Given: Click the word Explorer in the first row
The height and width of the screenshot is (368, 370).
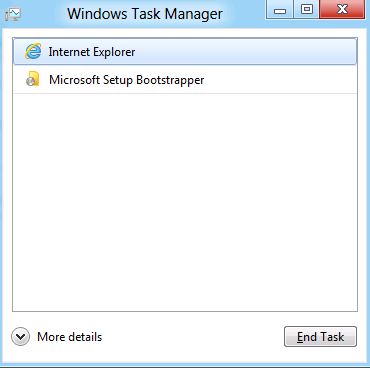Looking at the screenshot, I should pyautogui.click(x=114, y=53).
